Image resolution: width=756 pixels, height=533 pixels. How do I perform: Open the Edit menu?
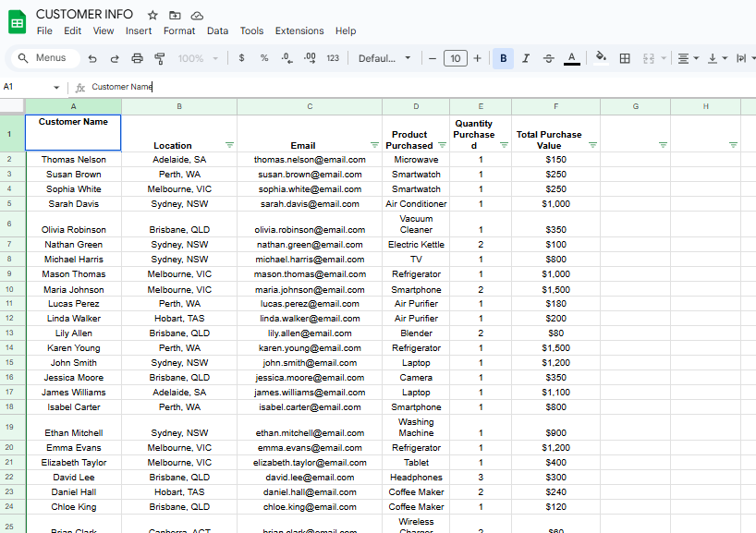click(72, 30)
